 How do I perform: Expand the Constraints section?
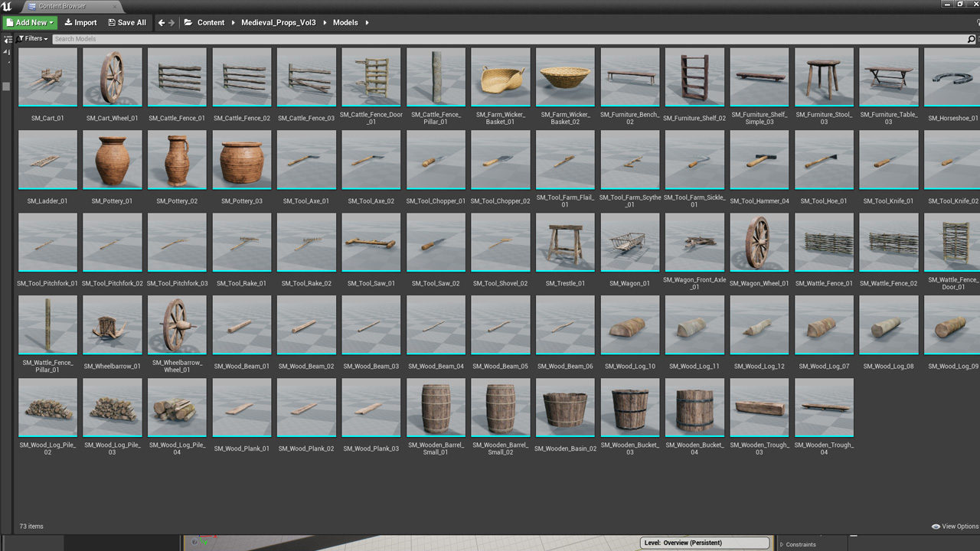[x=800, y=544]
